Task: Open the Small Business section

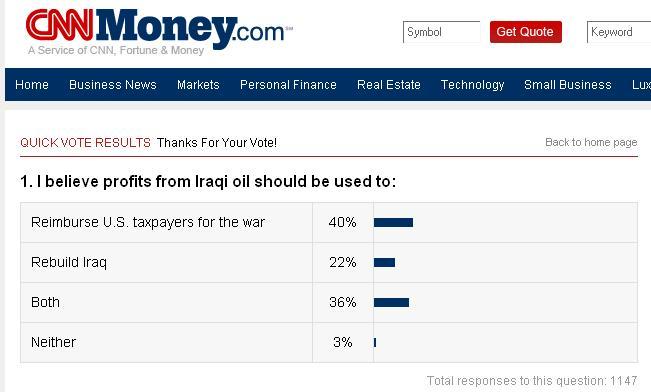Action: coord(568,85)
